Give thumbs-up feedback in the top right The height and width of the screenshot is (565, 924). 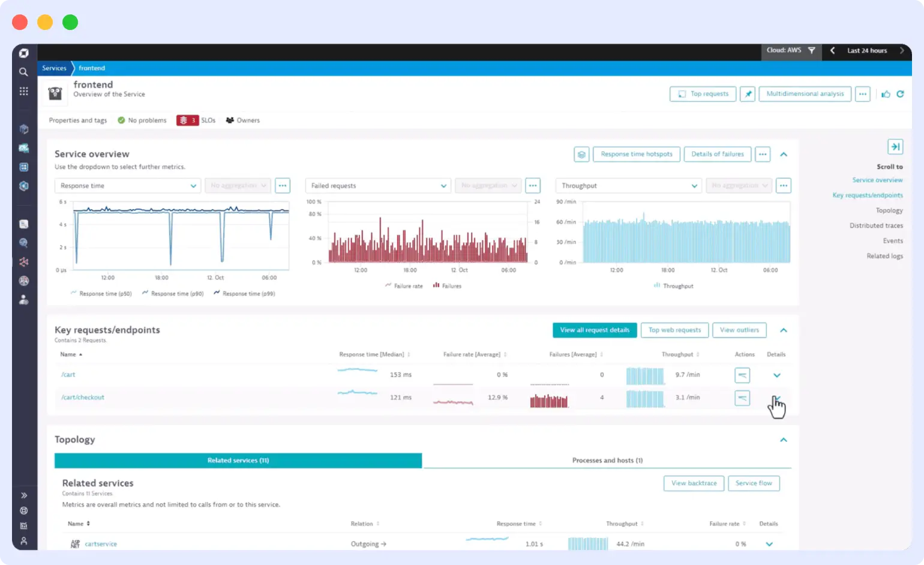click(886, 94)
